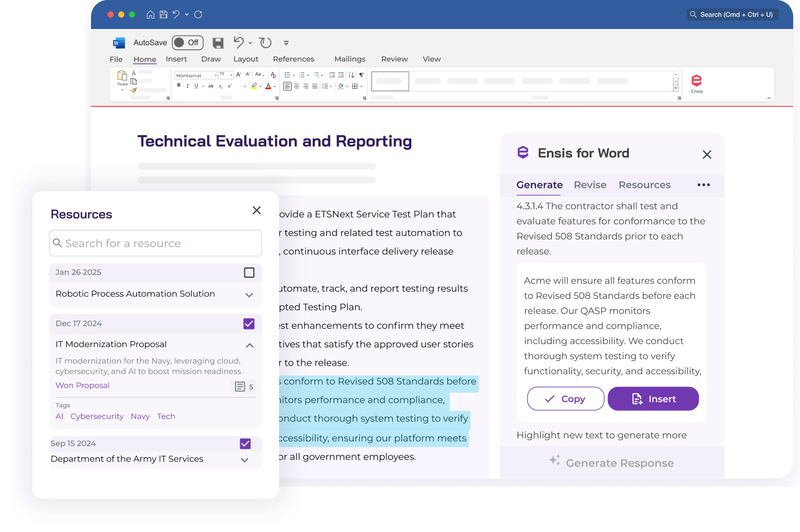Click the Paste clipboard icon
The width and height of the screenshot is (800, 532).
[122, 75]
